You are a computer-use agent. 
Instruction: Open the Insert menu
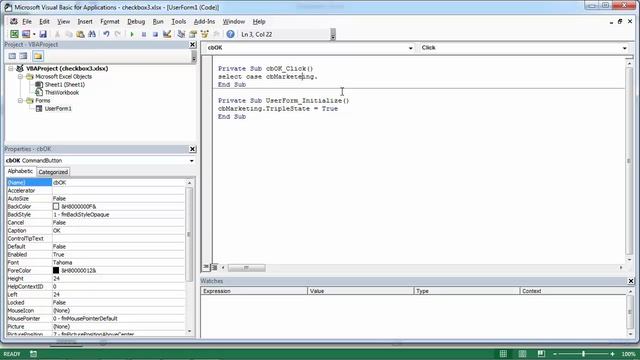[x=85, y=22]
